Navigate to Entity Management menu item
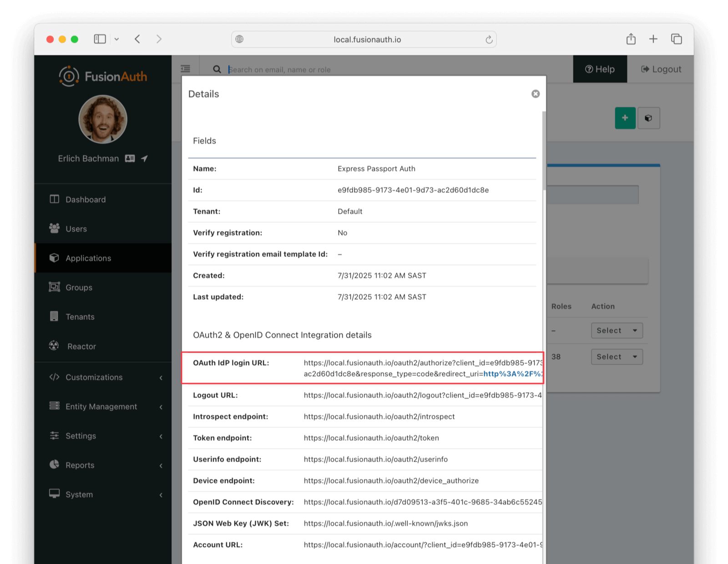The image size is (728, 564). click(x=101, y=406)
